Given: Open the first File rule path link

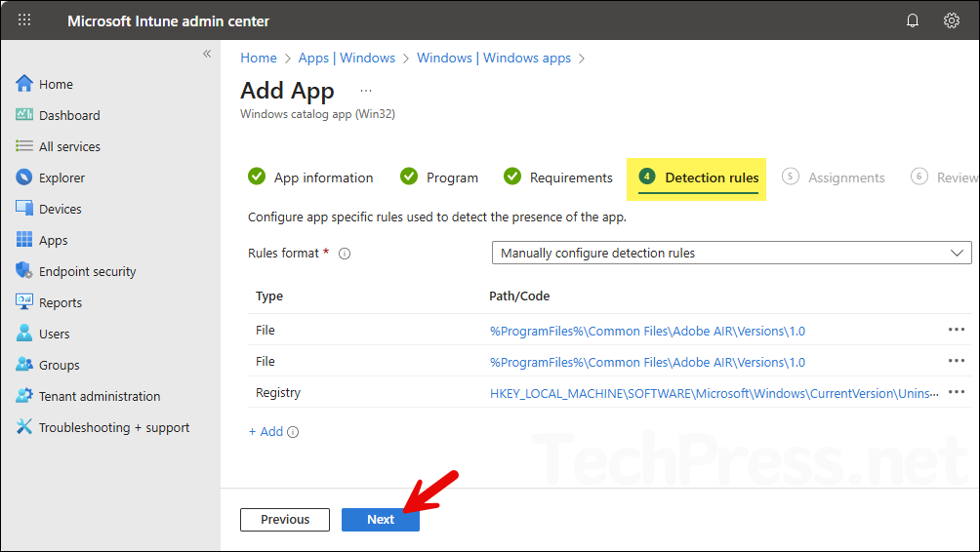Looking at the screenshot, I should [x=647, y=331].
